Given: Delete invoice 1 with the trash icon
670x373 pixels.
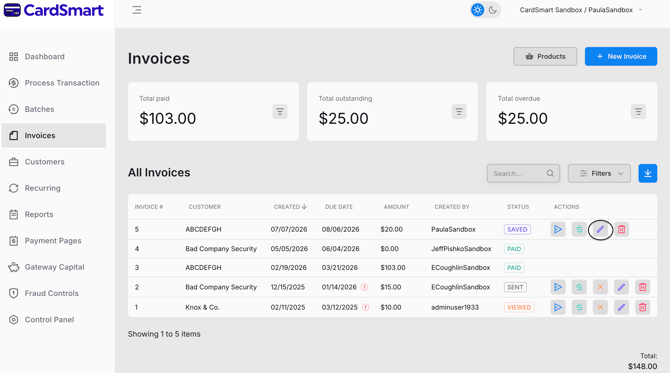Looking at the screenshot, I should [643, 307].
